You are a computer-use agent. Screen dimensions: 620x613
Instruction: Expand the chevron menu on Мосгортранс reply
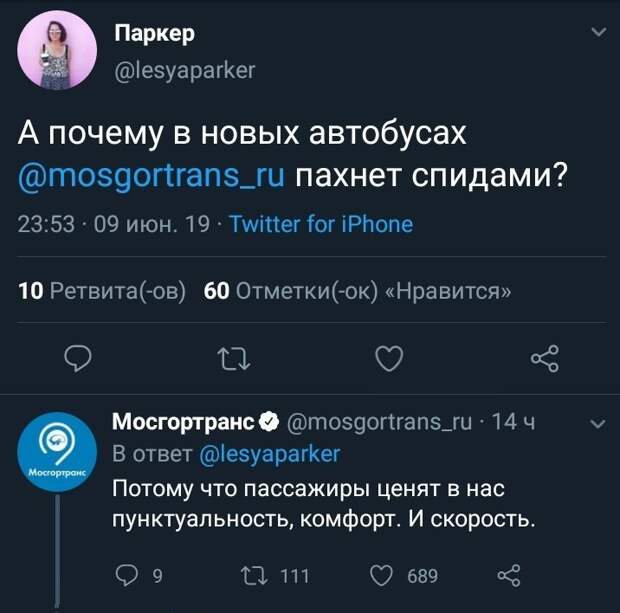599,424
